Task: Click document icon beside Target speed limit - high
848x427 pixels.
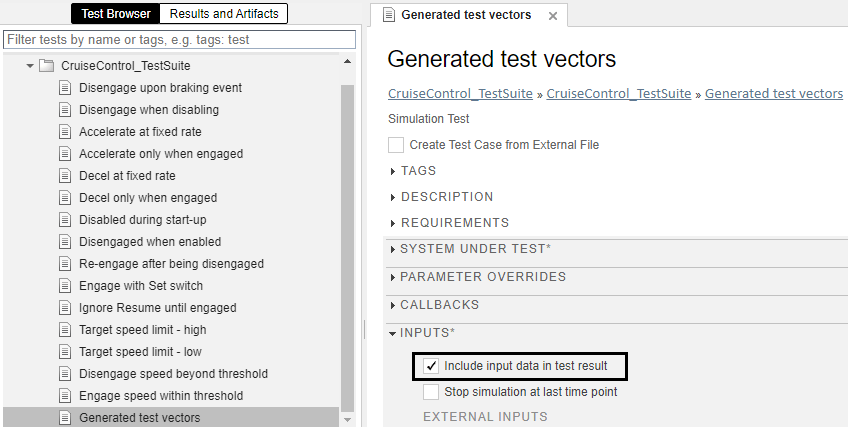Action: [x=66, y=330]
